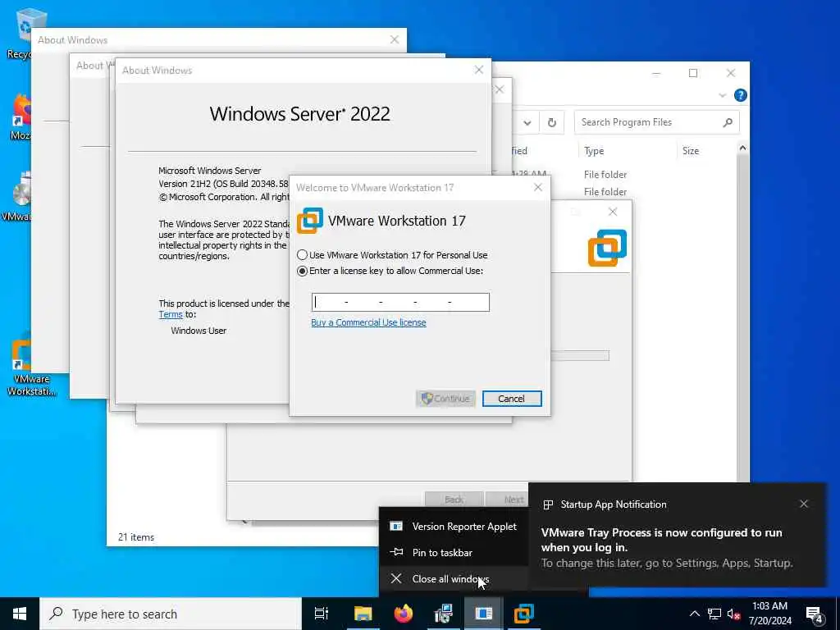Click the license key input field
The width and height of the screenshot is (840, 630).
[x=400, y=302]
